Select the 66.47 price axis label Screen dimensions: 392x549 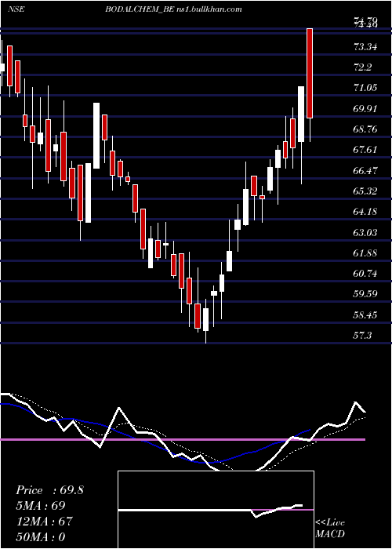pos(365,171)
